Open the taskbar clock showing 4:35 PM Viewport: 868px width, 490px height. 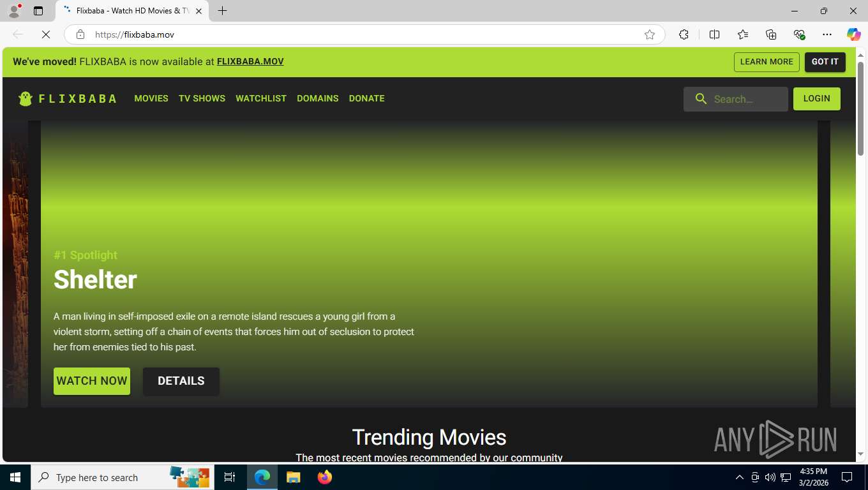point(814,477)
